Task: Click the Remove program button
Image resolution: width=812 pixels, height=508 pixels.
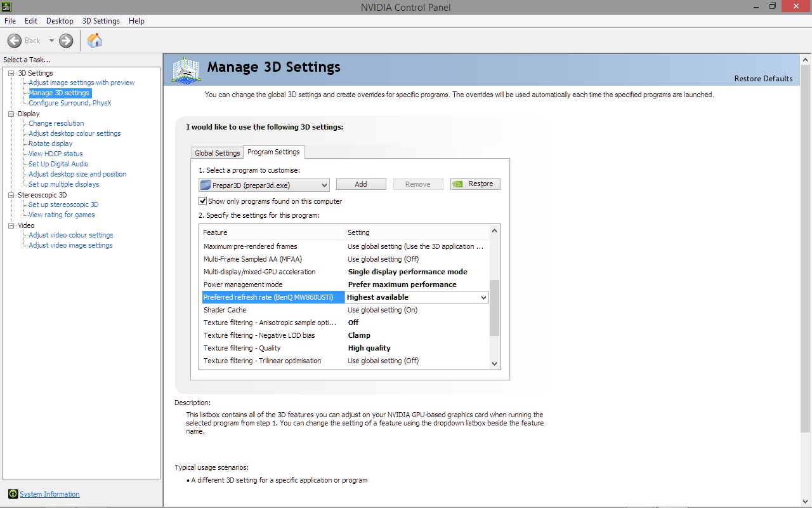Action: pos(417,184)
